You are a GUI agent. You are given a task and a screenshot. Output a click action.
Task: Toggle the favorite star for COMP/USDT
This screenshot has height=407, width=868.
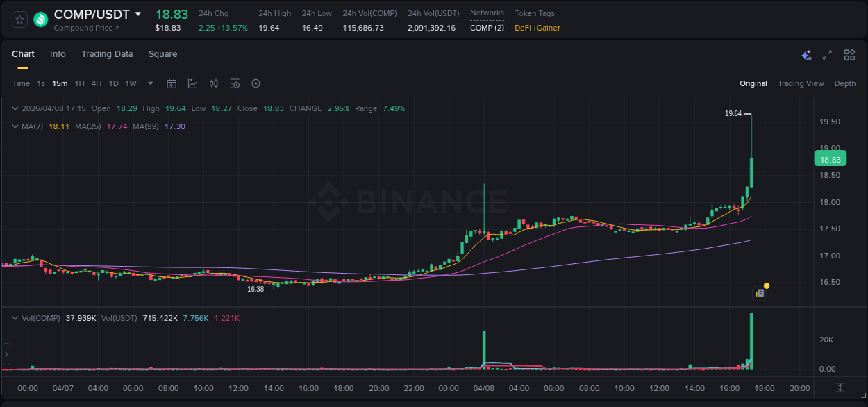point(19,19)
